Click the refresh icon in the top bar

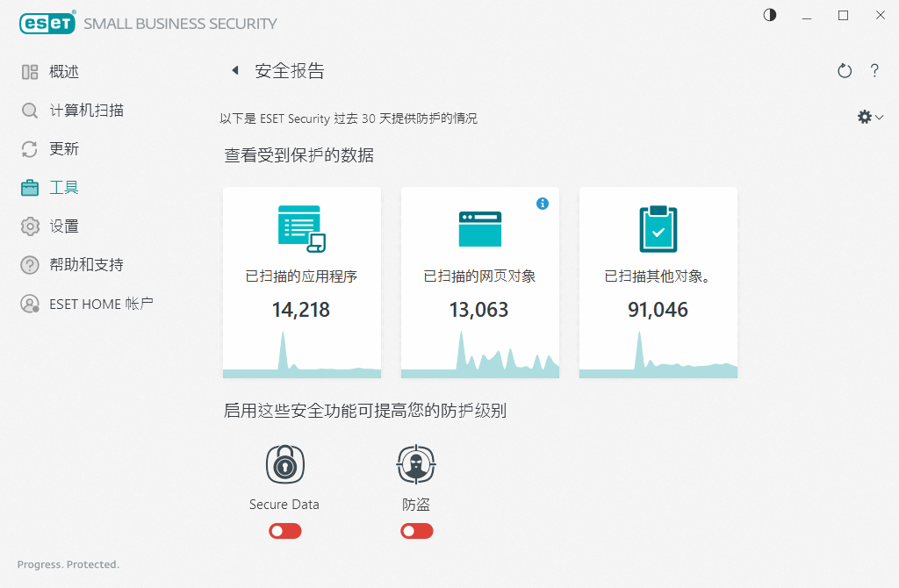844,70
